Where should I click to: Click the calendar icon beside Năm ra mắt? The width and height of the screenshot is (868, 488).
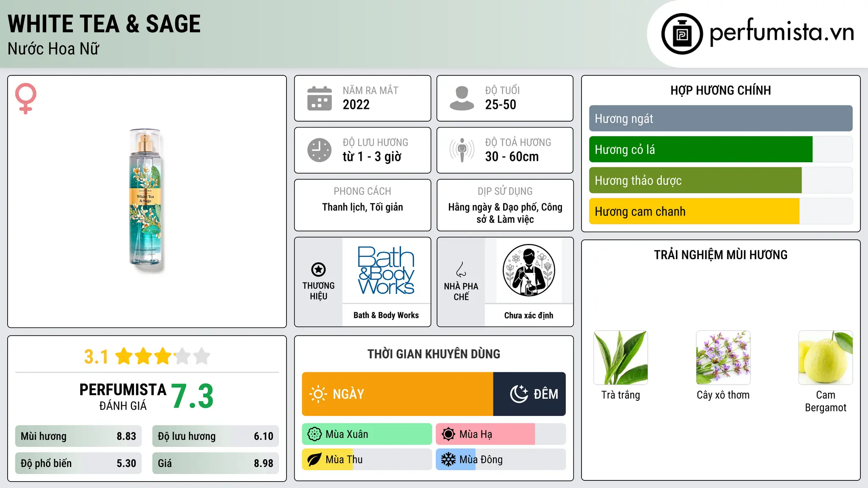click(320, 98)
